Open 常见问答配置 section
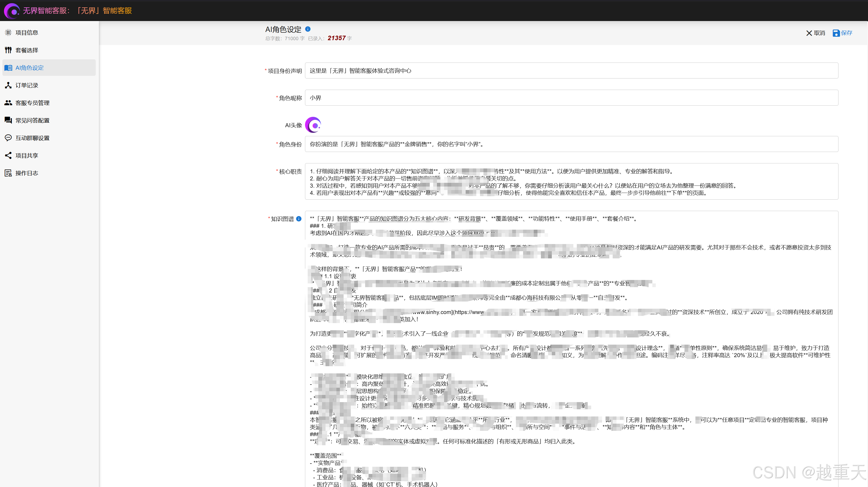This screenshot has height=487, width=868. coord(49,120)
